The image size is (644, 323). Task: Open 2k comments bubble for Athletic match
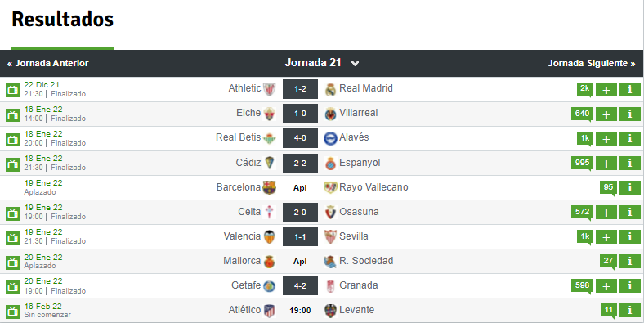pos(585,89)
